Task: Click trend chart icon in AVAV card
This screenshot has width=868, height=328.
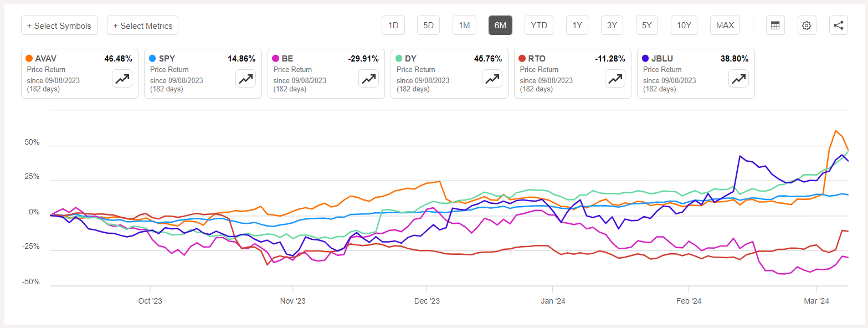Action: pos(122,79)
